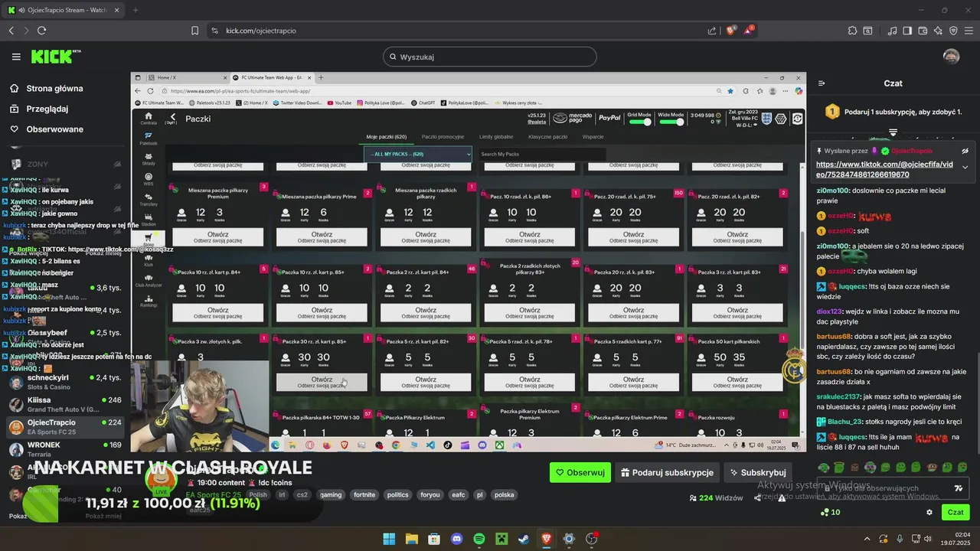980x551 pixels.
Task: Open the Brave Wallet icon
Action: (x=923, y=31)
